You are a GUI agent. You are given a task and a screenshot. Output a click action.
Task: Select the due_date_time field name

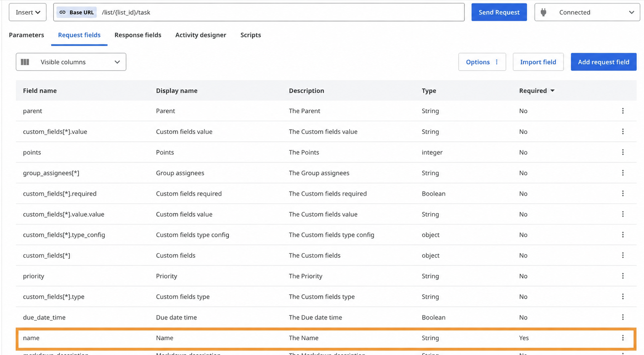(x=44, y=317)
